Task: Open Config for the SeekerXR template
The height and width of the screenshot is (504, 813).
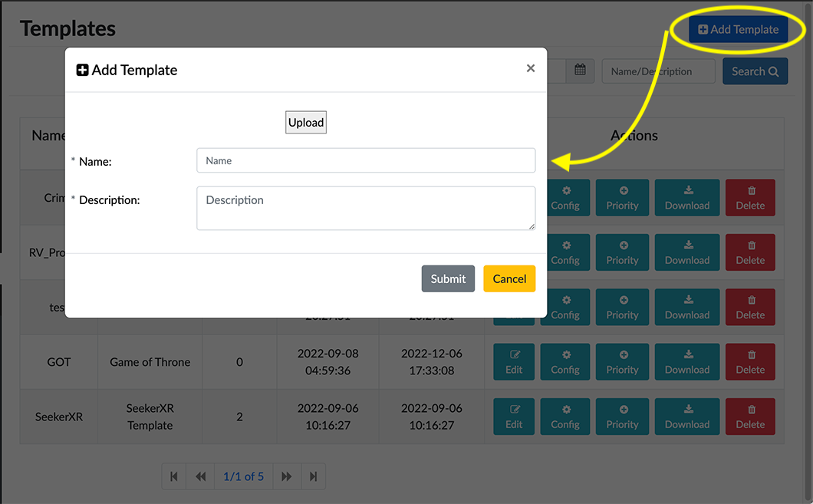Action: click(x=565, y=417)
